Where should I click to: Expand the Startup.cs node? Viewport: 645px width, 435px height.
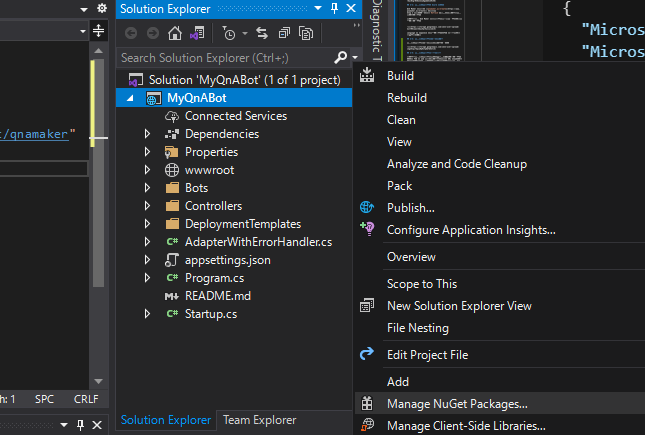pyautogui.click(x=147, y=314)
